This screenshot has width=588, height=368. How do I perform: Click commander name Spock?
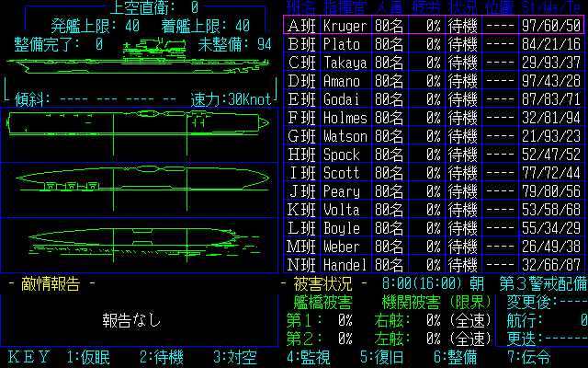[342, 155]
